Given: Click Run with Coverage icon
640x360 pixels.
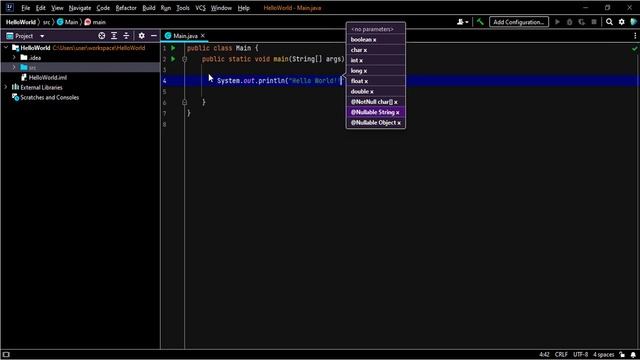Looking at the screenshot, I should [x=582, y=22].
